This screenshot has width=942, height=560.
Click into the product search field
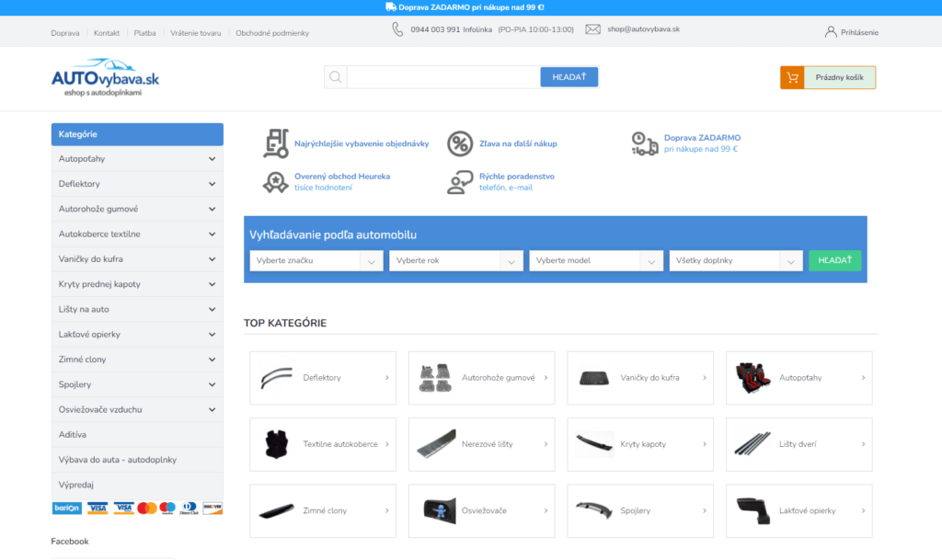pyautogui.click(x=442, y=77)
